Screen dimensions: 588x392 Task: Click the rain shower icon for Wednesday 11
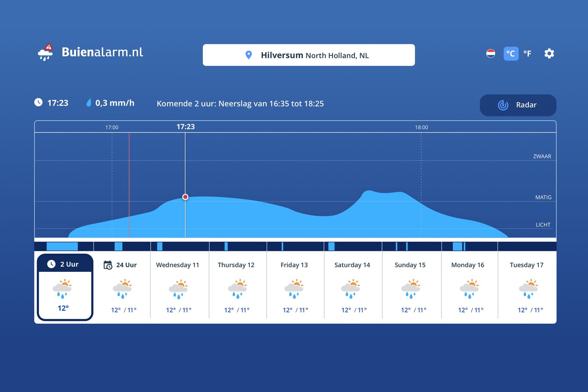point(179,289)
